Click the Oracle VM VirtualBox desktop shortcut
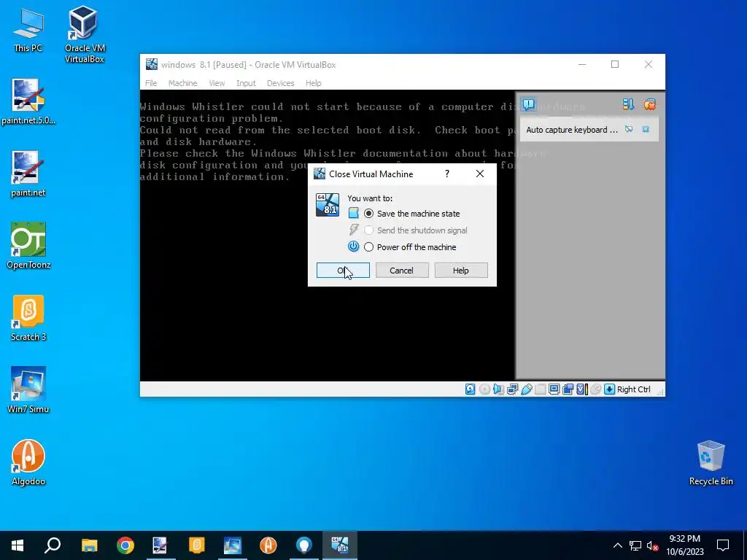747x560 pixels. click(85, 34)
